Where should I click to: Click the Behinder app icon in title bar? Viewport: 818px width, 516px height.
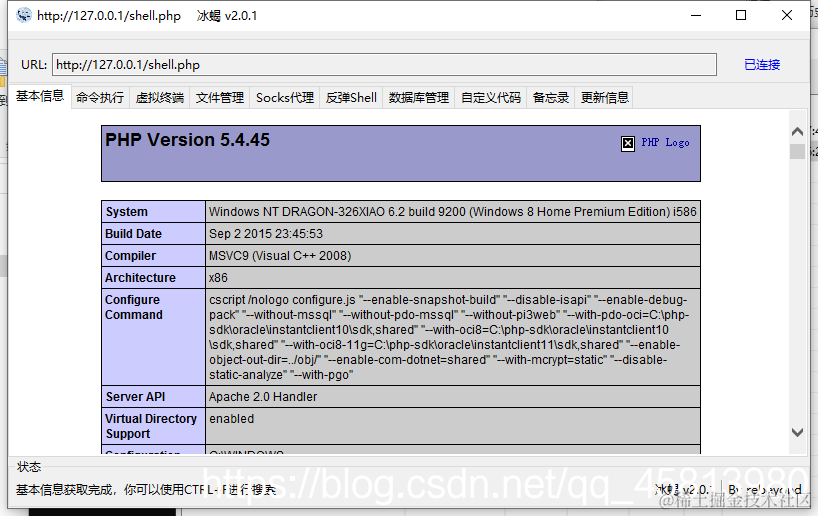pos(23,15)
